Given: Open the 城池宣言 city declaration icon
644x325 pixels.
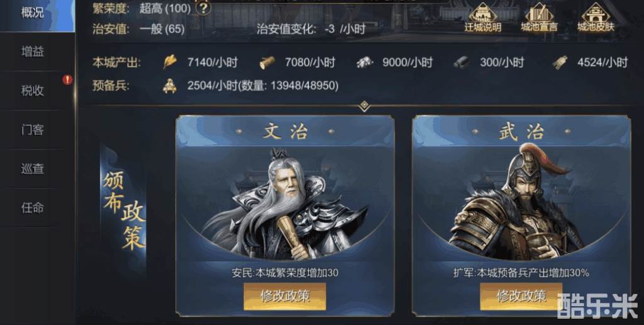Looking at the screenshot, I should coord(539,17).
